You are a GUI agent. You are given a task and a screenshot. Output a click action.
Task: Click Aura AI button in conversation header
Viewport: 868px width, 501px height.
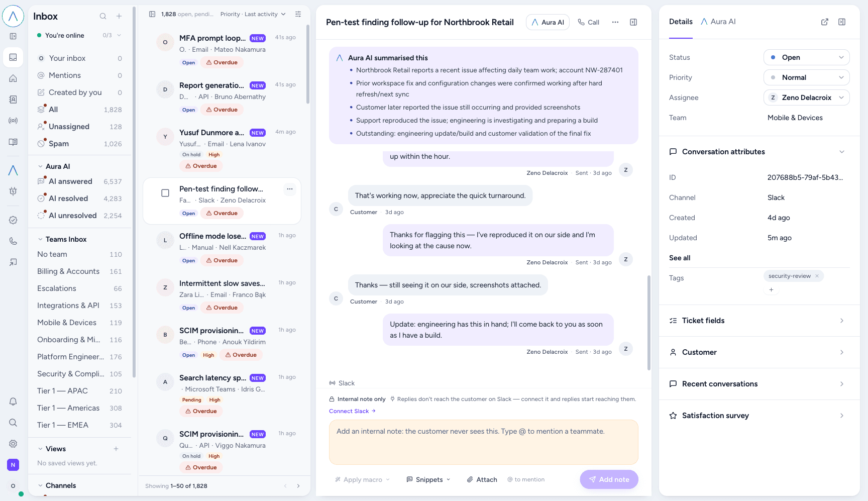pos(548,22)
